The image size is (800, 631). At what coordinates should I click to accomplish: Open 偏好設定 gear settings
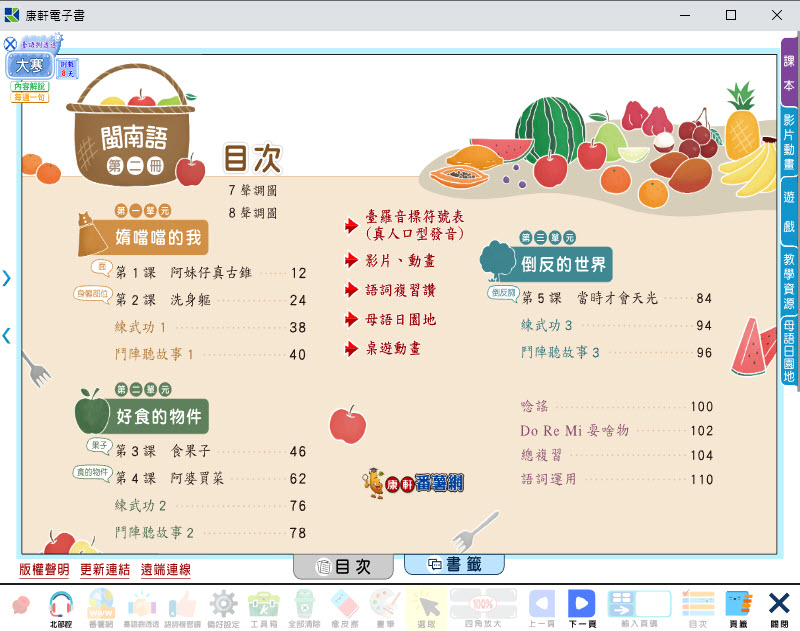pyautogui.click(x=223, y=609)
